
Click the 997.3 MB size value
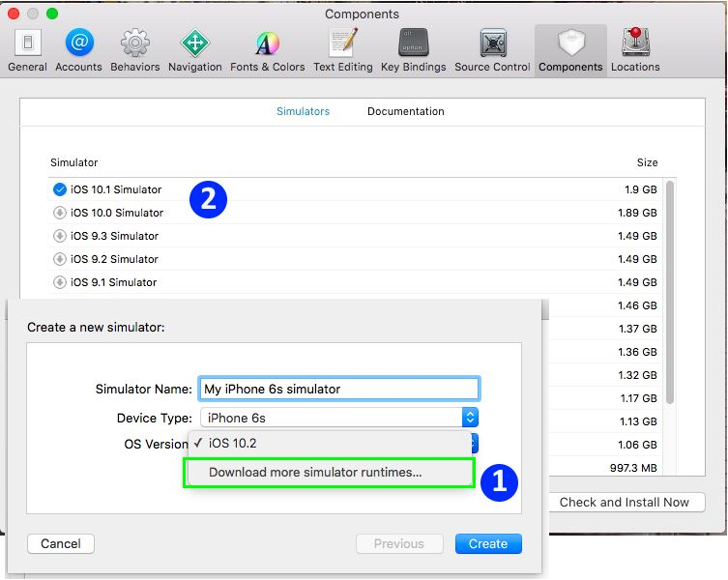[x=633, y=468]
